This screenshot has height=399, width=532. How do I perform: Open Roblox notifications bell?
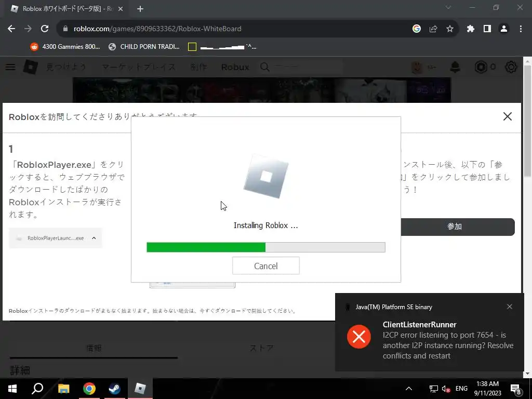(x=455, y=67)
